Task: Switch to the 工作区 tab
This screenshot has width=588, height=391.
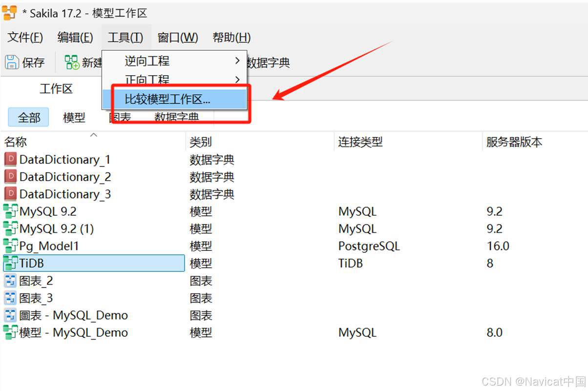Action: pos(56,89)
